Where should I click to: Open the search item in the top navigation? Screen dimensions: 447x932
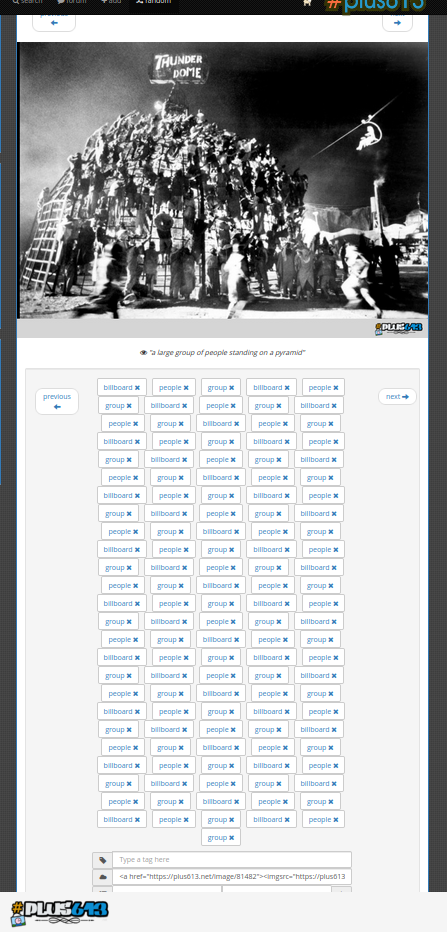pyautogui.click(x=27, y=3)
